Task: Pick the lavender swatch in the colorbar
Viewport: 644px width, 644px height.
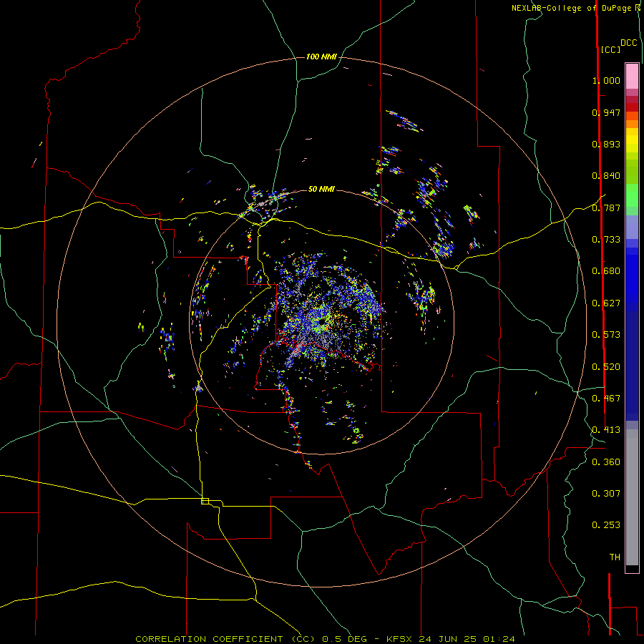Action: 632,228
